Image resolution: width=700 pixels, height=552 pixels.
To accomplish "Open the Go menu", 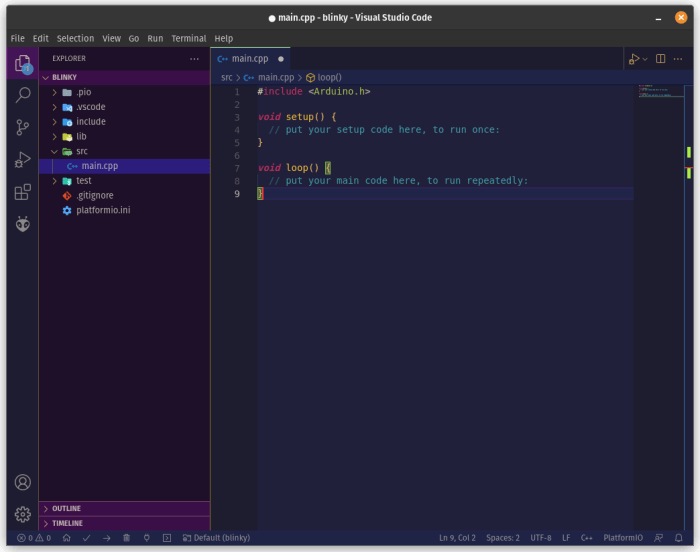I will coord(134,38).
